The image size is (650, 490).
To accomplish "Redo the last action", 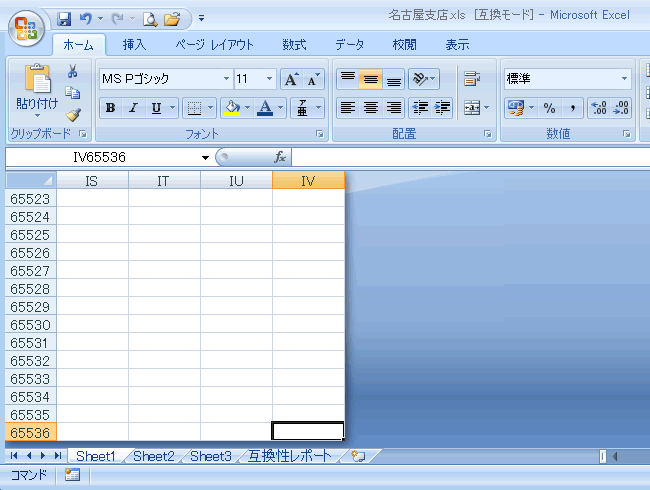I will pos(118,19).
